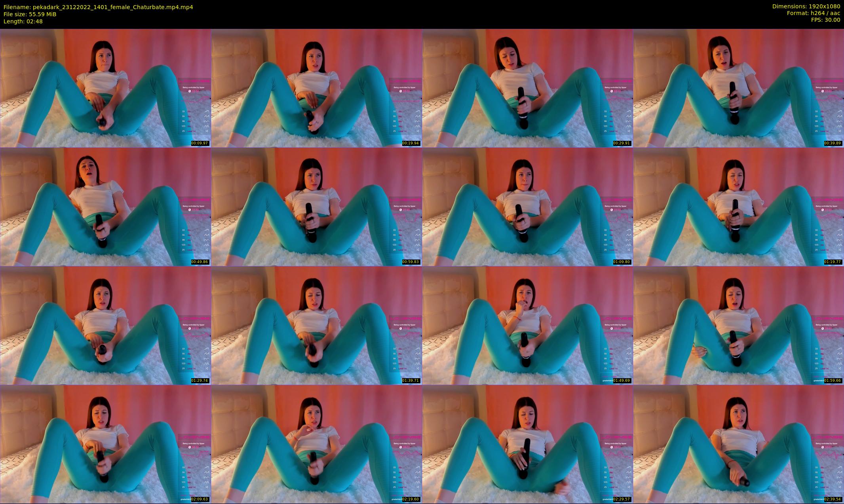Click the 02:09.63 timestamp label
Screen dimensions: 844x504
pos(200,499)
